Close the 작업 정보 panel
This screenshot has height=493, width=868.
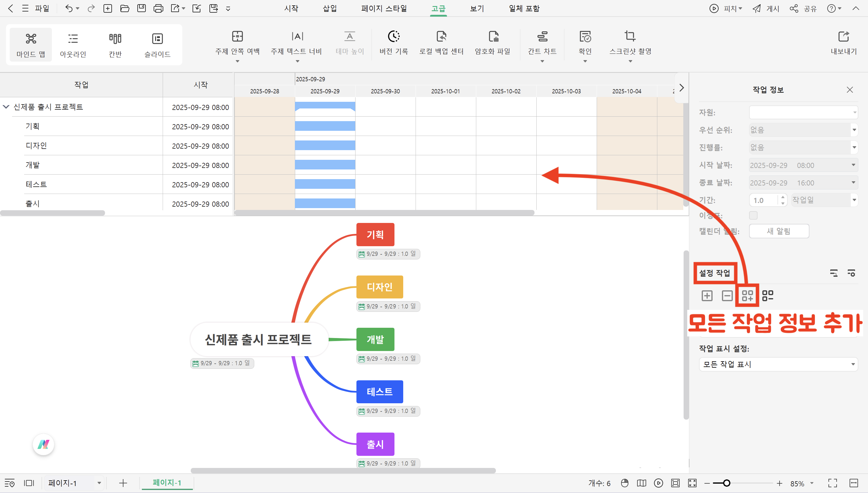(x=850, y=89)
